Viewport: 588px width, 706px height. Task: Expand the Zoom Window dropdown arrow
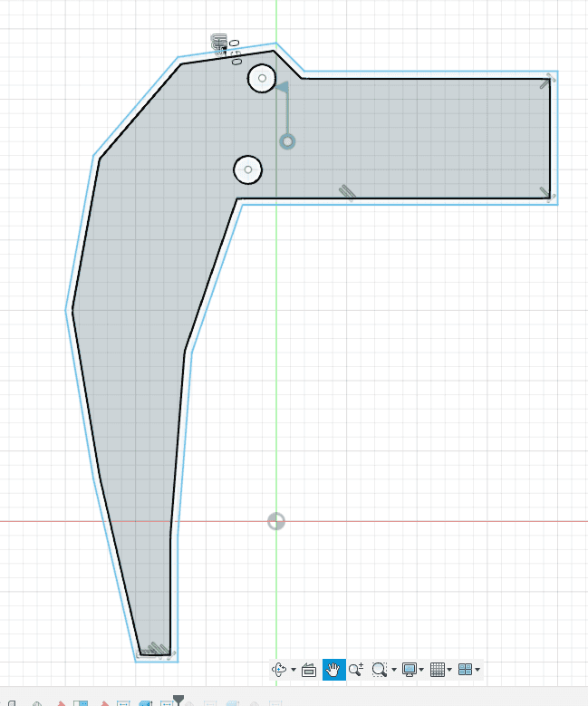394,671
